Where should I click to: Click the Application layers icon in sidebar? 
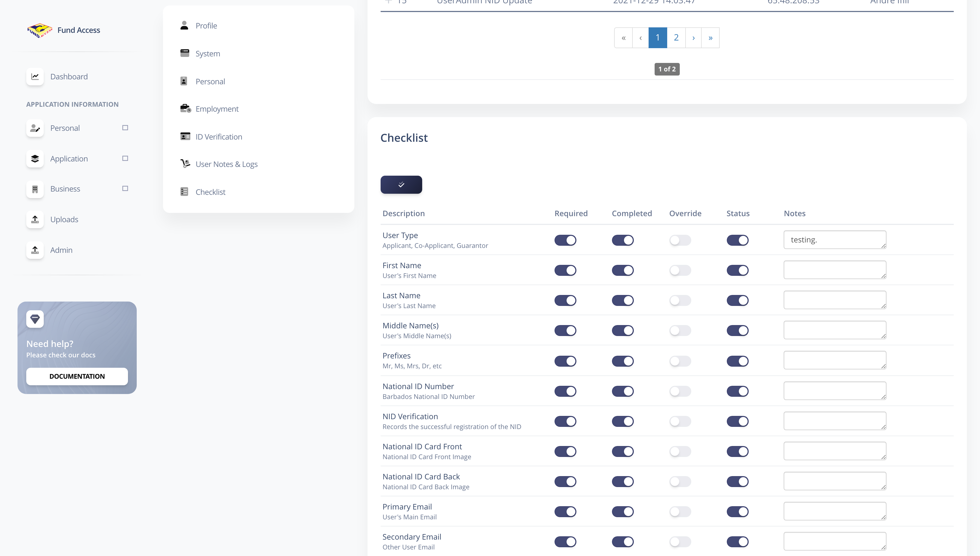tap(35, 158)
